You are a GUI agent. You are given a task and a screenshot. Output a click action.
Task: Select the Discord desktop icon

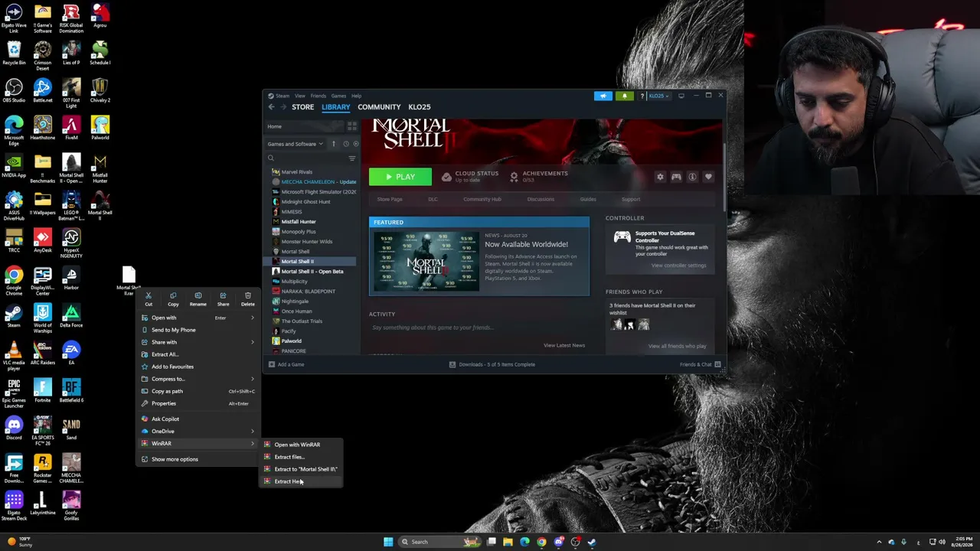tap(14, 428)
